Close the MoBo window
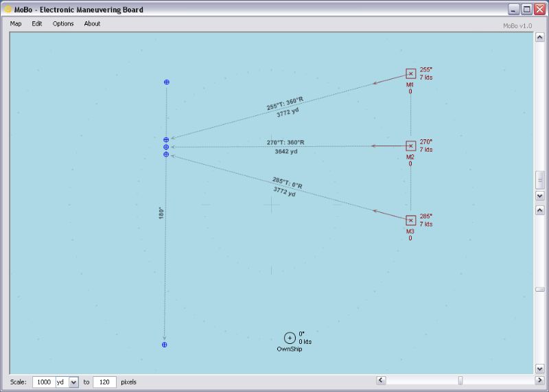549x392 pixels. pyautogui.click(x=539, y=10)
